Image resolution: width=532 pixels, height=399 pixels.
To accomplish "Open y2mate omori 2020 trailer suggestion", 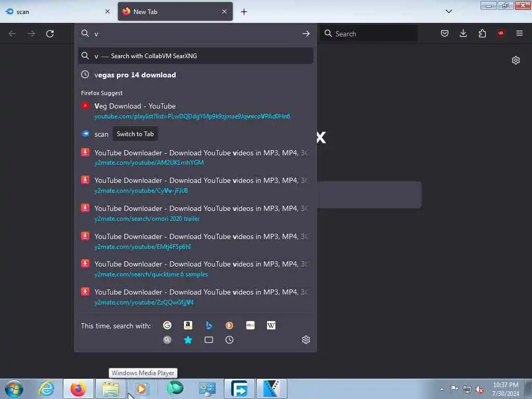I will (x=195, y=214).
